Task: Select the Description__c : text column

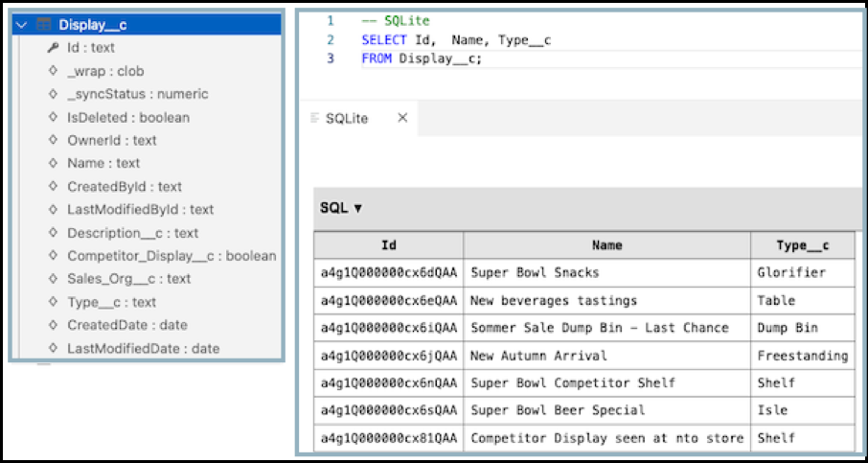Action: [133, 234]
